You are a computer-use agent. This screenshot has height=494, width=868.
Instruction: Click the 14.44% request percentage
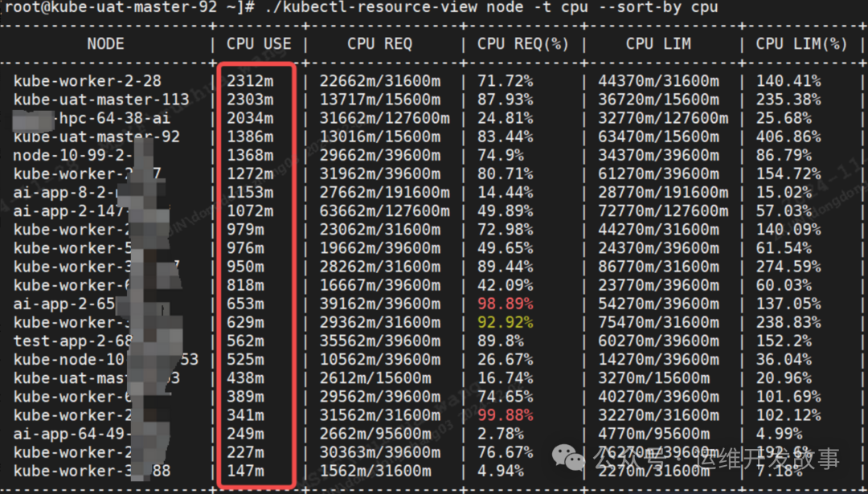point(506,193)
